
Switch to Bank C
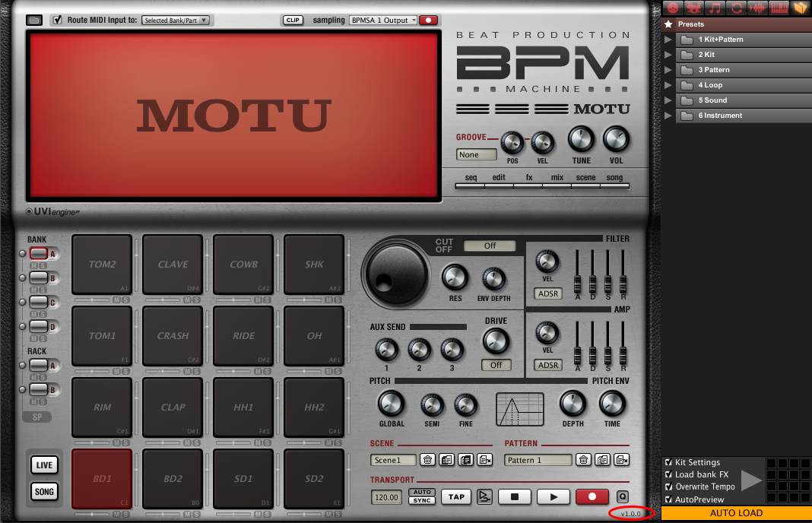[39, 302]
